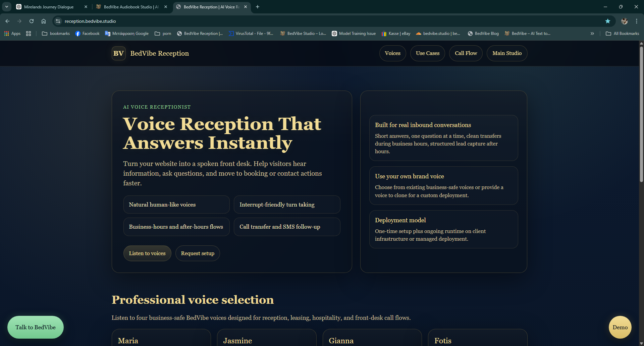Image resolution: width=644 pixels, height=346 pixels.
Task: Open Model Training Issue bookmark
Action: tap(354, 34)
